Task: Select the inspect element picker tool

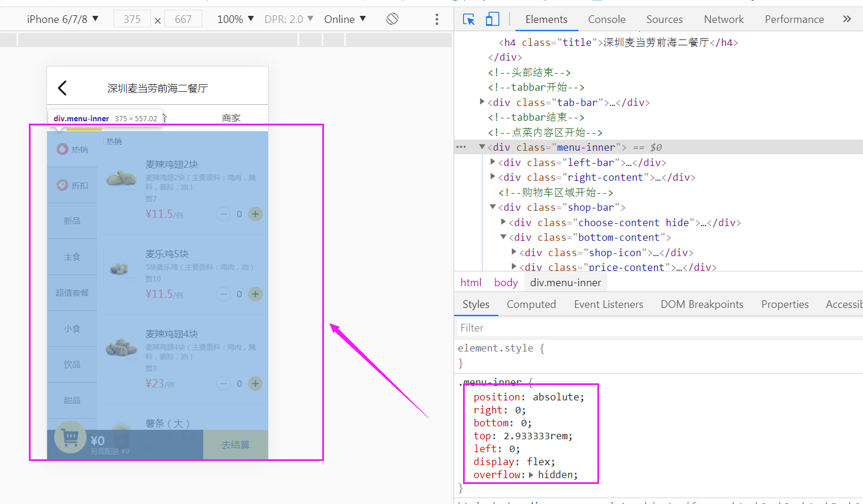Action: pos(469,19)
